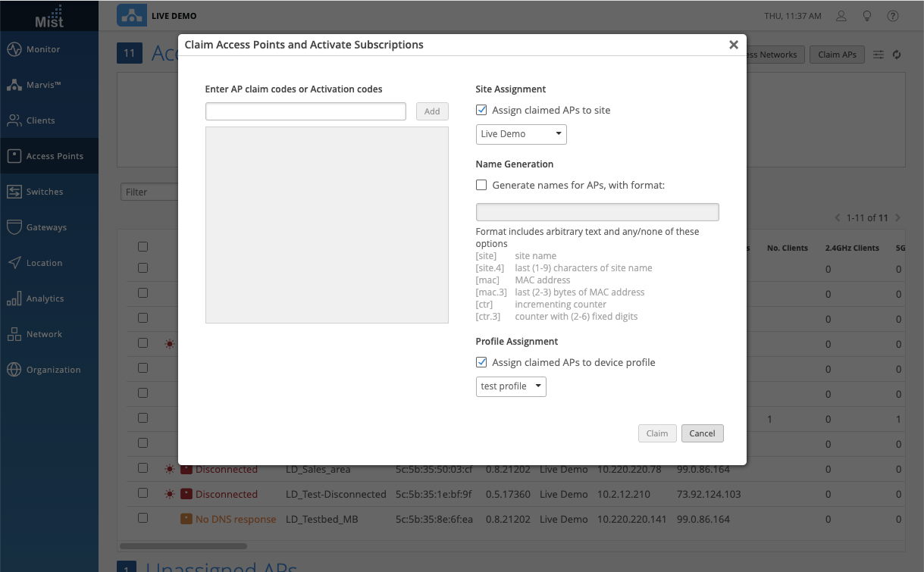Click the lightbulb icon in header

pos(867,16)
